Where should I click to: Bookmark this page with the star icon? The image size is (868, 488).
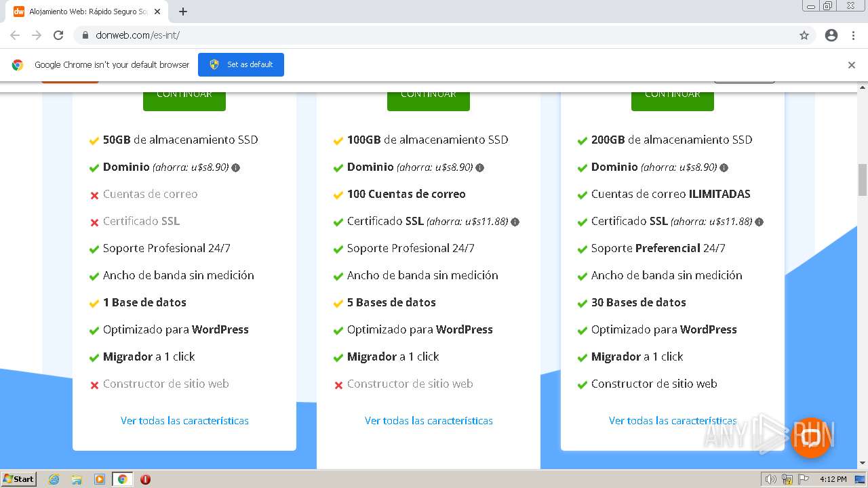click(x=804, y=35)
